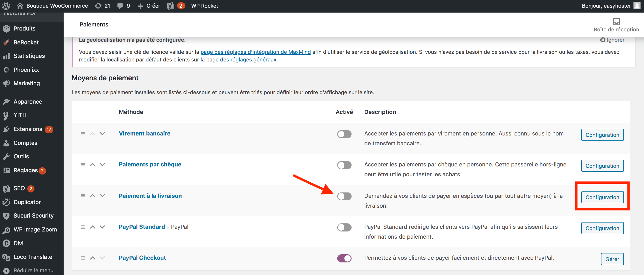Open the Boîte de réception inbox icon
Image resolution: width=644 pixels, height=275 pixels.
pyautogui.click(x=616, y=22)
